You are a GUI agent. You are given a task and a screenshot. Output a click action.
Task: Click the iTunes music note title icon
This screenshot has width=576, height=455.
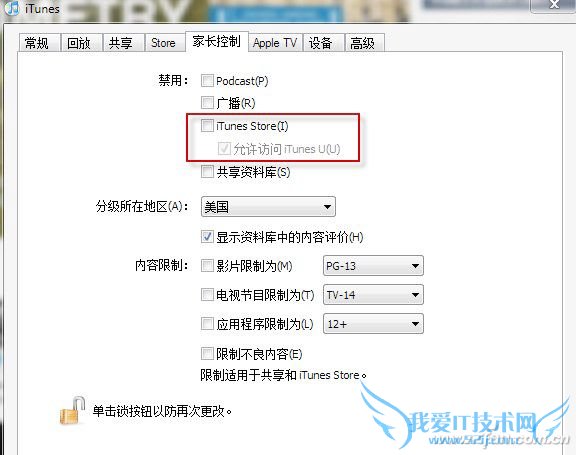point(12,8)
